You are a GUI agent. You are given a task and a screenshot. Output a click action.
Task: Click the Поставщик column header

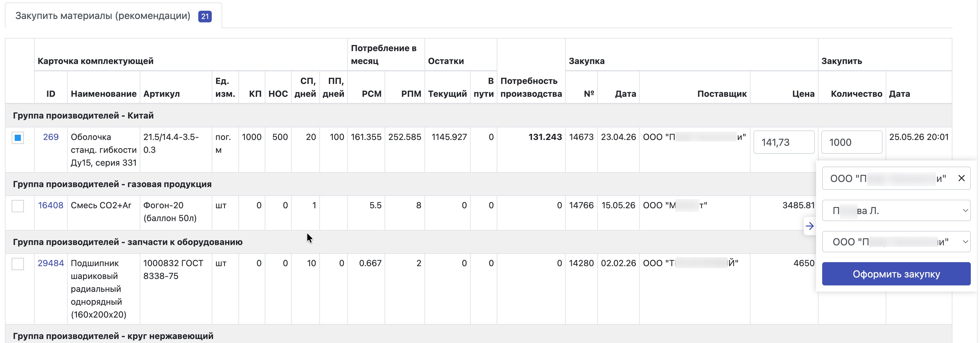(x=722, y=93)
